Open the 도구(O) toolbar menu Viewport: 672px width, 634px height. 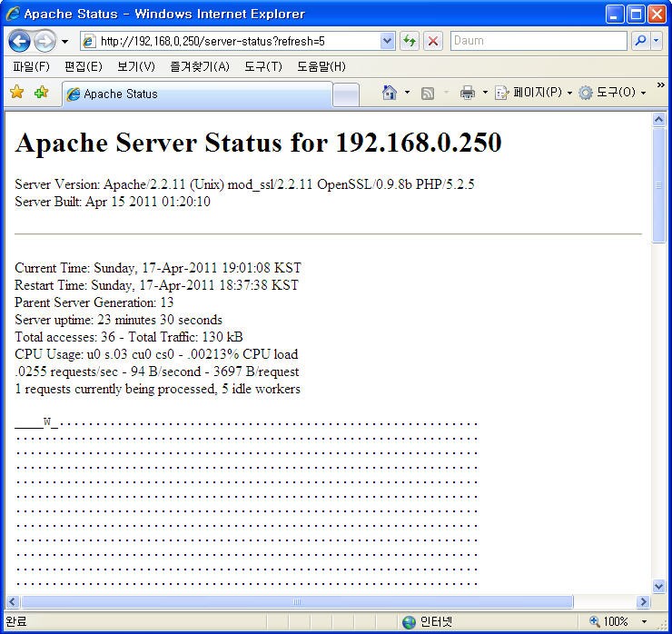[x=612, y=92]
